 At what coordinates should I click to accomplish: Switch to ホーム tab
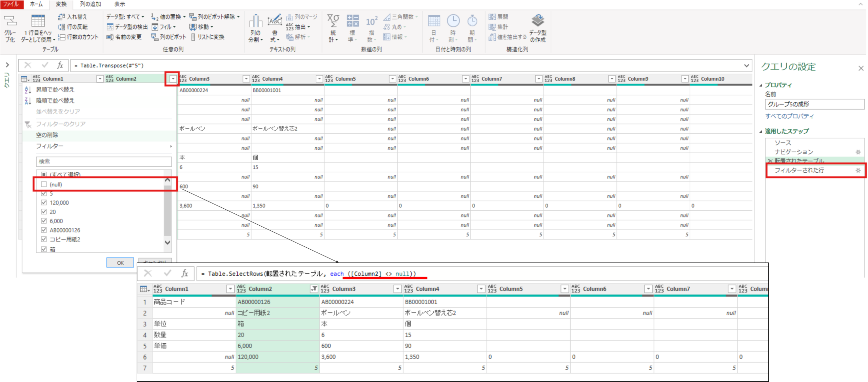pos(36,4)
